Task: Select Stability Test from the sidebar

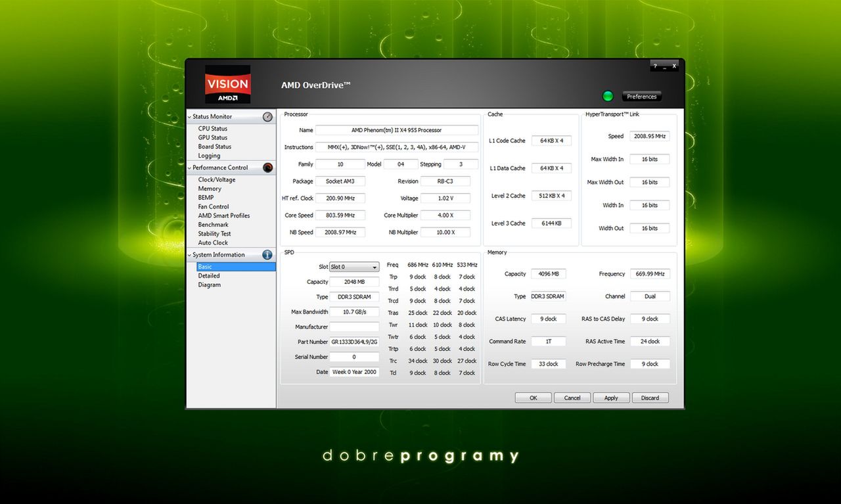Action: [214, 233]
